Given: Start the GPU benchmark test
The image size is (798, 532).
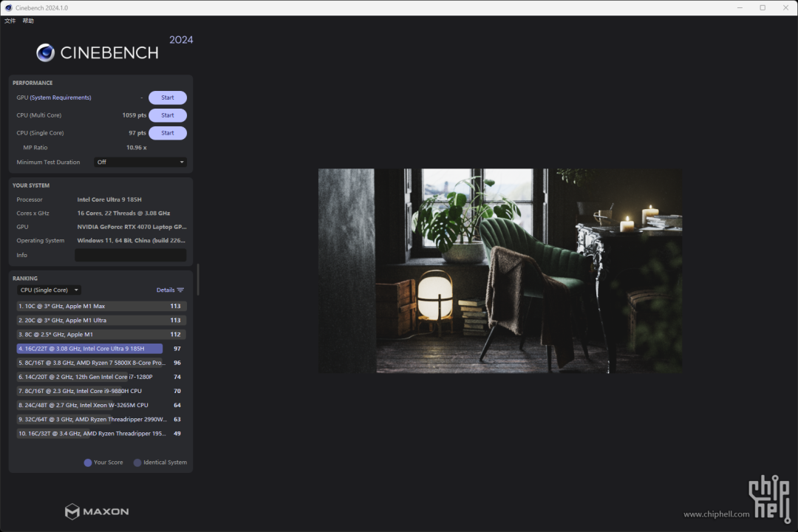Looking at the screenshot, I should (168, 98).
